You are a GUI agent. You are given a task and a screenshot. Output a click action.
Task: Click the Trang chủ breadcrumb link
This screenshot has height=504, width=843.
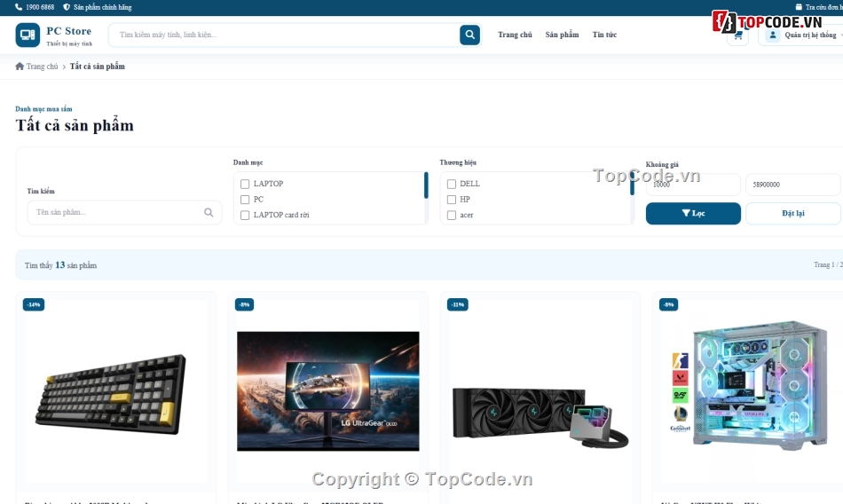[x=42, y=67]
